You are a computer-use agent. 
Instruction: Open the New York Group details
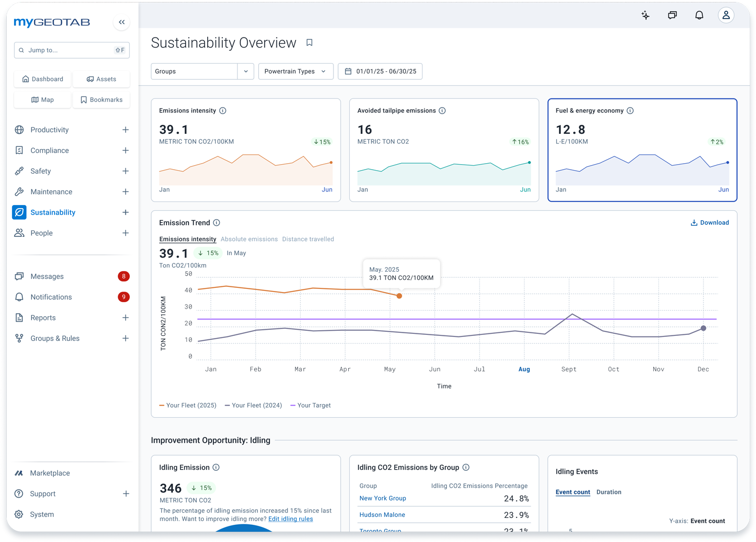383,498
